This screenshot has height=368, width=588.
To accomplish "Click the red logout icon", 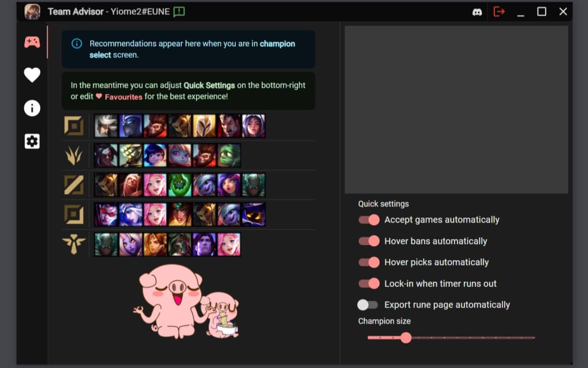I will pos(499,11).
